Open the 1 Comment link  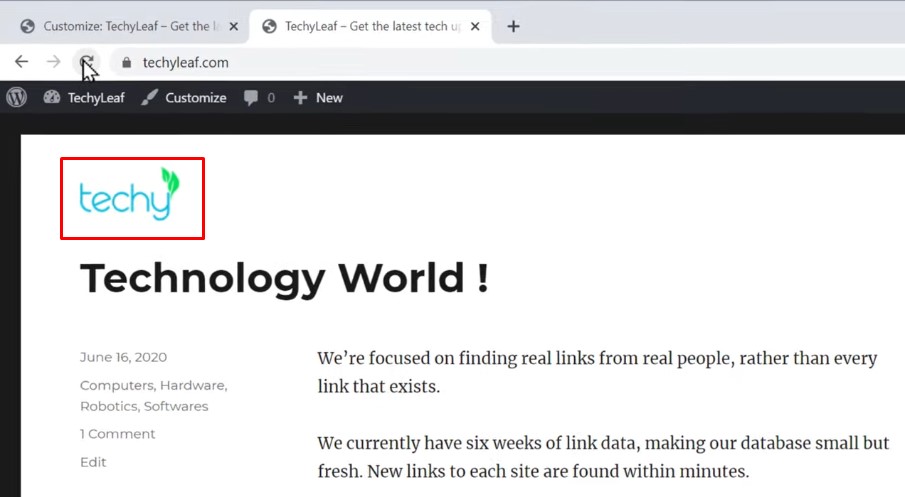(117, 434)
